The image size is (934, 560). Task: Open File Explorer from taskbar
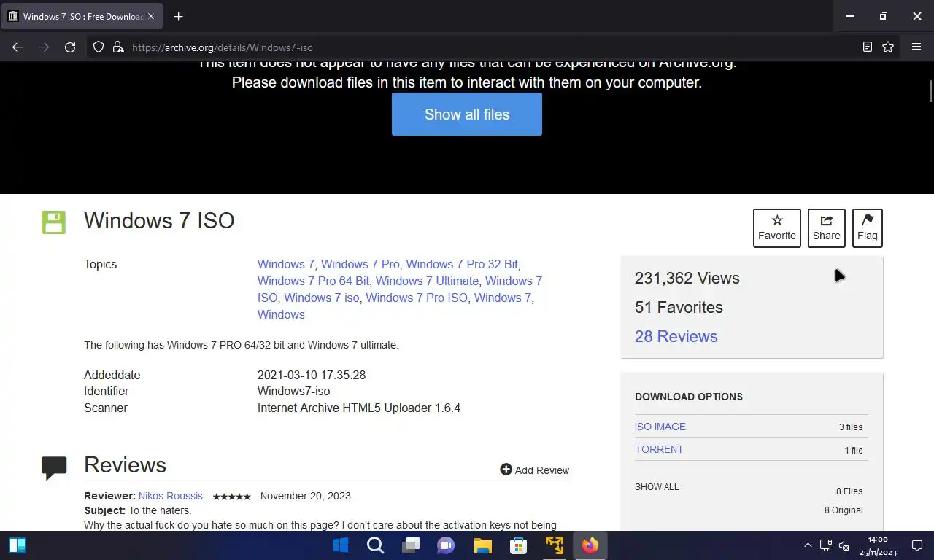click(482, 545)
